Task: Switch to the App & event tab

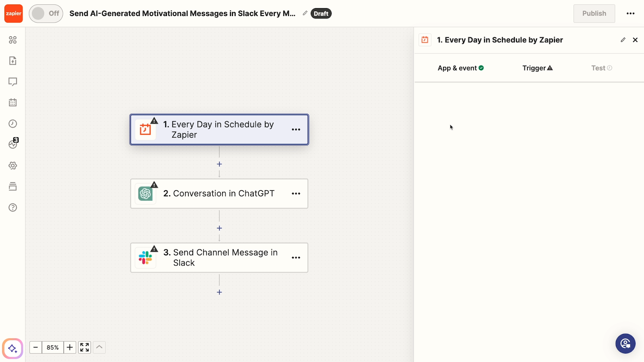Action: pos(460,68)
